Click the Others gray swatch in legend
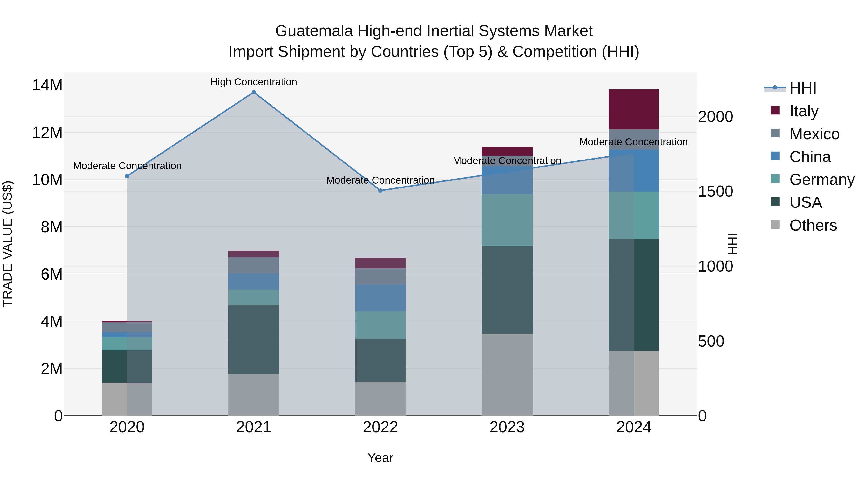This screenshot has height=488, width=868. point(775,224)
